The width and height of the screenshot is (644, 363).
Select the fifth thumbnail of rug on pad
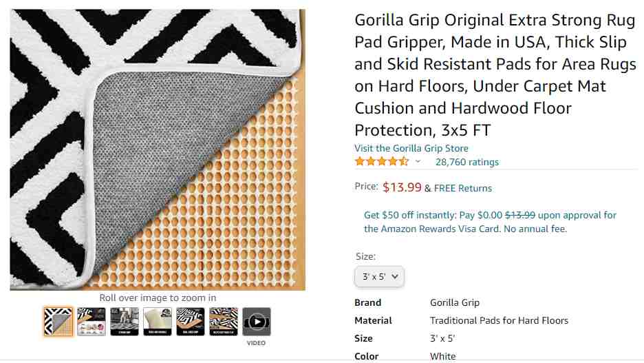pyautogui.click(x=191, y=322)
